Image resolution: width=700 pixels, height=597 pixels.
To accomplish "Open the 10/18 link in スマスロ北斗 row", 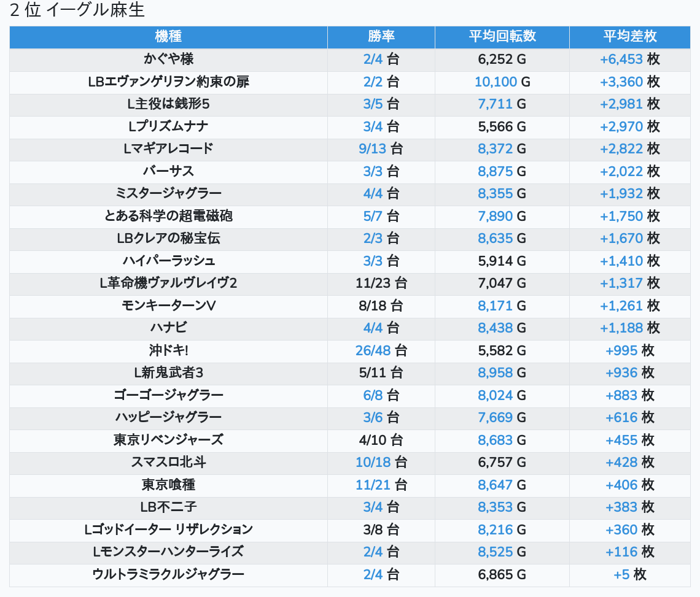I will 373,462.
